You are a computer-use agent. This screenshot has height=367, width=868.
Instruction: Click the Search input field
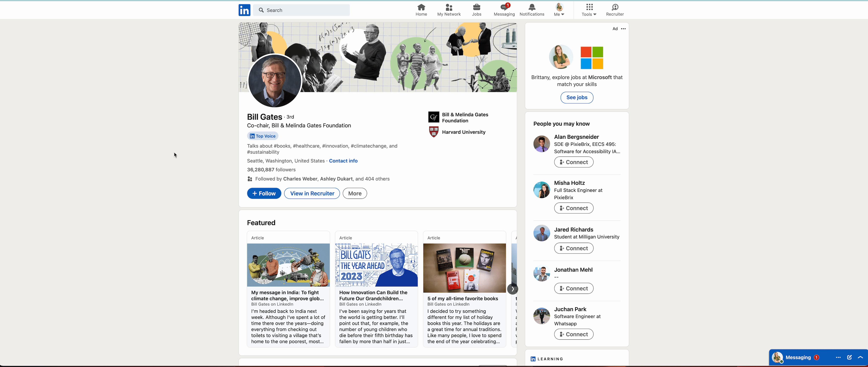[301, 10]
